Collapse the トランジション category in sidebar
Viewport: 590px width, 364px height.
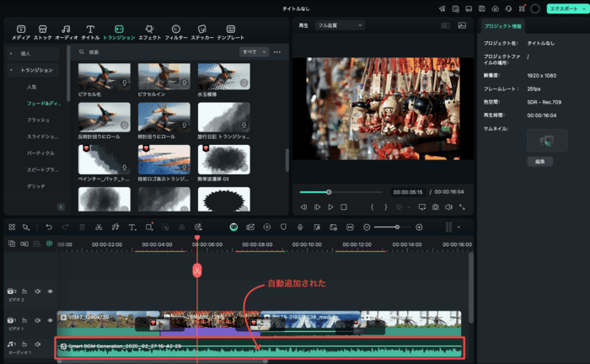pos(11,71)
